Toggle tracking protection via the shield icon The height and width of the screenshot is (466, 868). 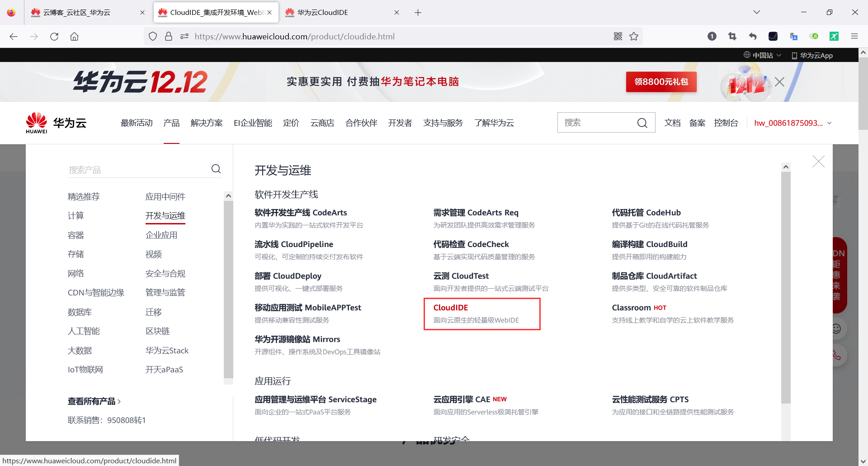pyautogui.click(x=152, y=36)
